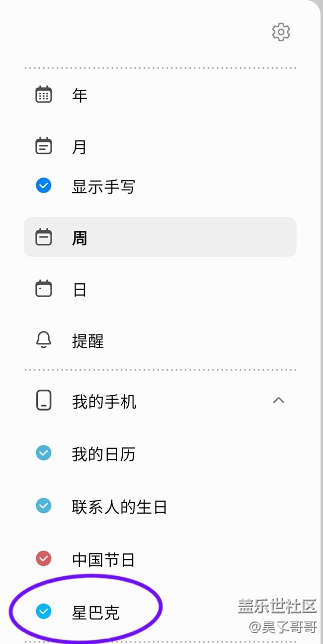This screenshot has width=323, height=644.
Task: Collapse the 我的手机 section chevron
Action: tap(279, 400)
